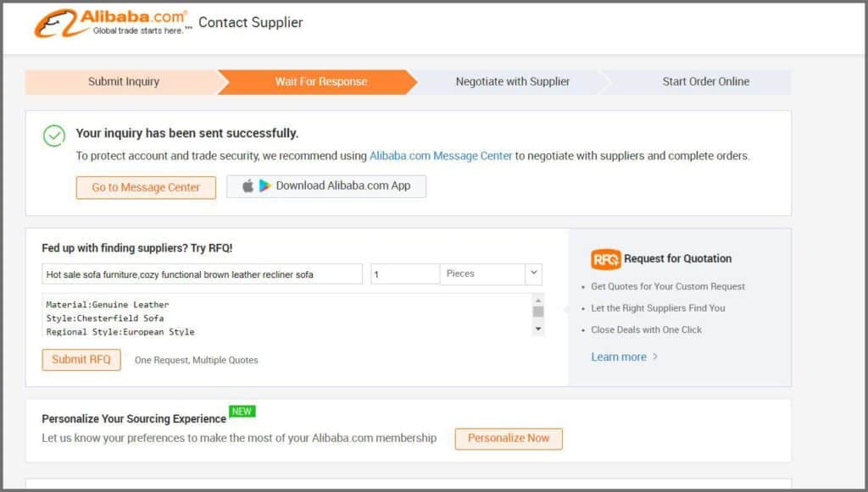The image size is (868, 492).
Task: Click the orange RFQ badge icon
Action: 605,259
